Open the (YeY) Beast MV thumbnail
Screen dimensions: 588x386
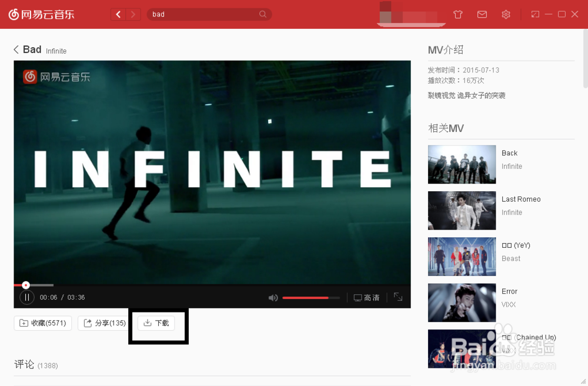pyautogui.click(x=462, y=257)
